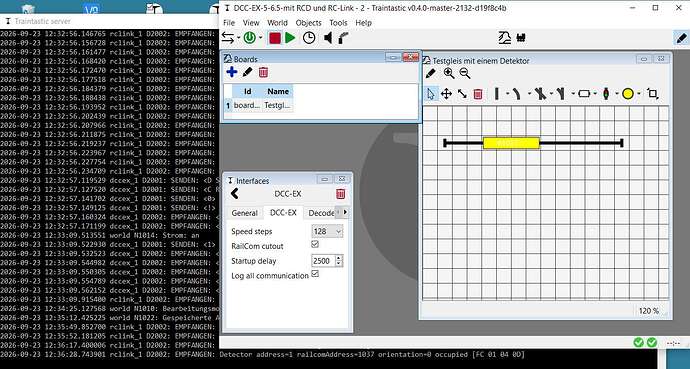The width and height of the screenshot is (690, 369).
Task: Open the View menu
Action: pyautogui.click(x=251, y=23)
